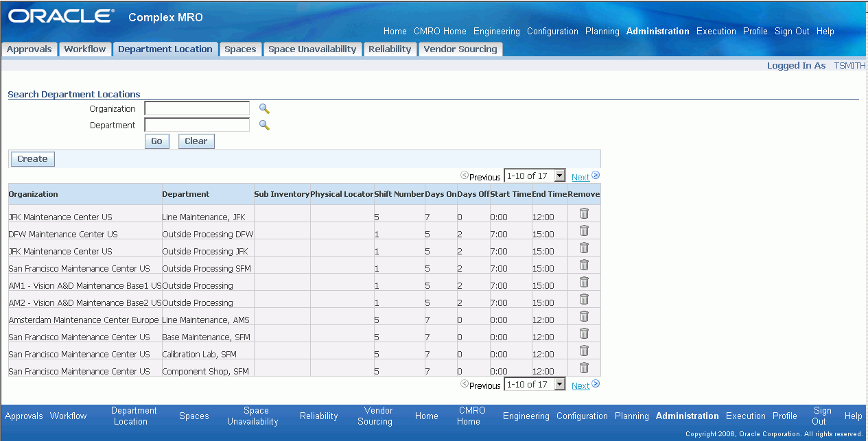Open Planning in the footer navigation
The image size is (868, 441).
coord(632,416)
